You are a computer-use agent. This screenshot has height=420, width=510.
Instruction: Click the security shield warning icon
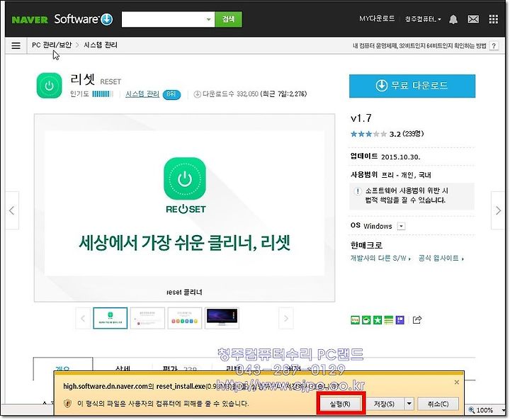(67, 404)
